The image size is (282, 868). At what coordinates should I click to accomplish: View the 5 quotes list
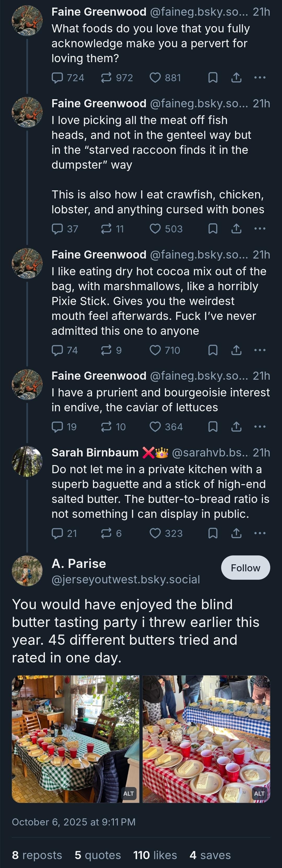pos(98,855)
